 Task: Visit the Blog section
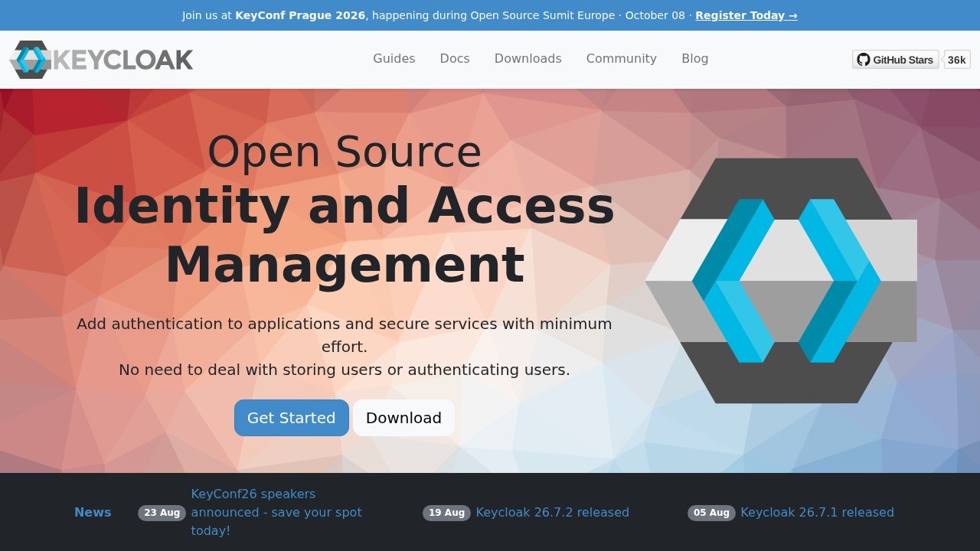tap(695, 59)
